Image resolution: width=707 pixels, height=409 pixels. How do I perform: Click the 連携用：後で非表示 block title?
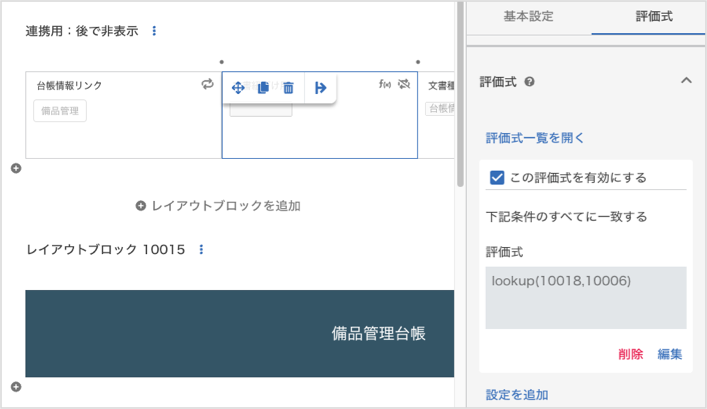coord(82,31)
